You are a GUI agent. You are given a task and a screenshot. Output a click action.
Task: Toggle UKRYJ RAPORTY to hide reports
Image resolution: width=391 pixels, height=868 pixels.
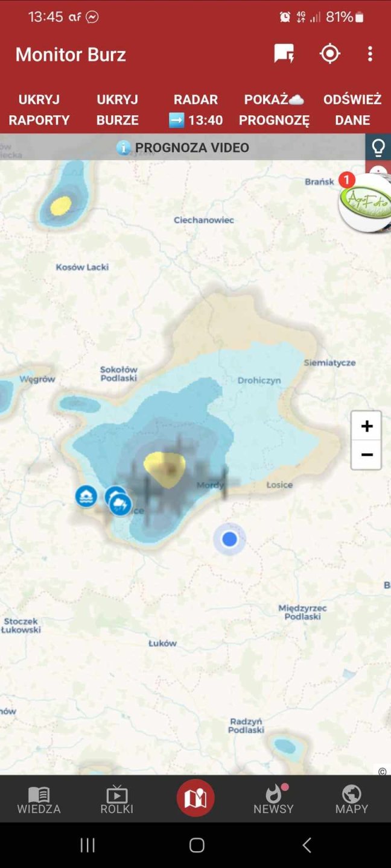[x=39, y=109]
